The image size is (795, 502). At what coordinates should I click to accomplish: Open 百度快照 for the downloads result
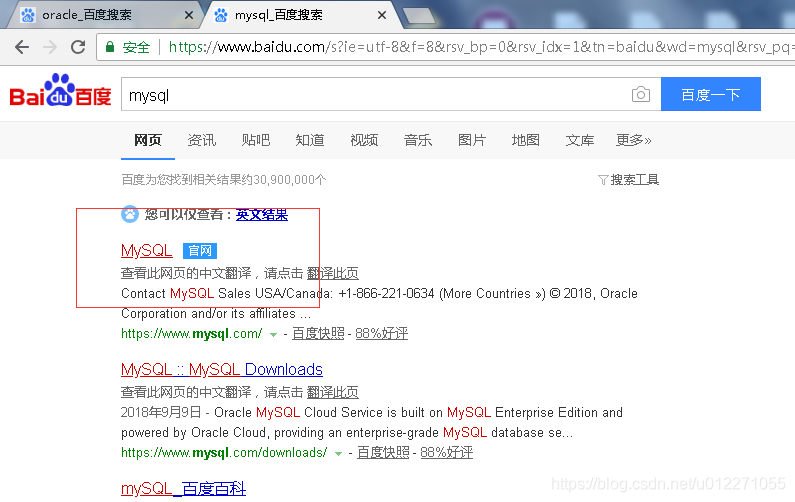coord(383,453)
